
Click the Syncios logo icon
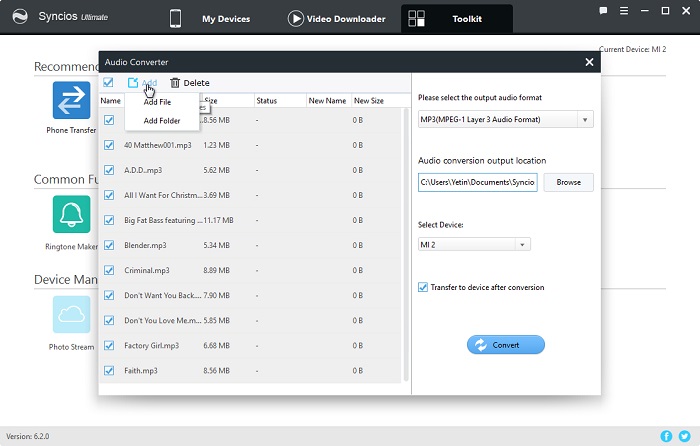[x=20, y=17]
